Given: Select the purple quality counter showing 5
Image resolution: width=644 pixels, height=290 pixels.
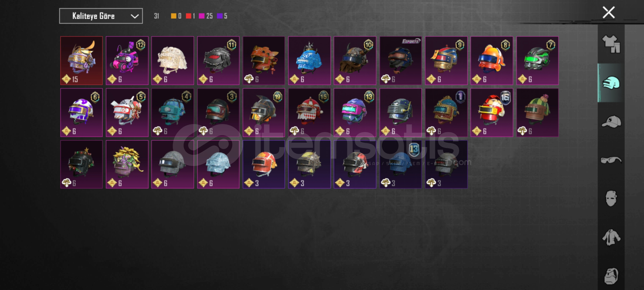Looking at the screenshot, I should click(222, 16).
